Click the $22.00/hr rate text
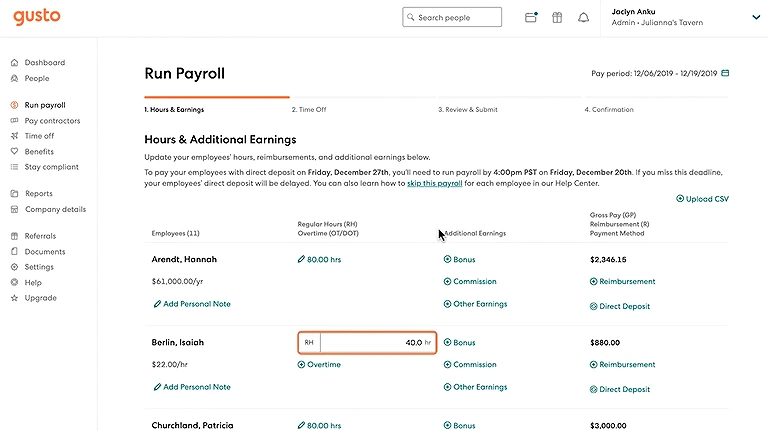 coord(169,365)
